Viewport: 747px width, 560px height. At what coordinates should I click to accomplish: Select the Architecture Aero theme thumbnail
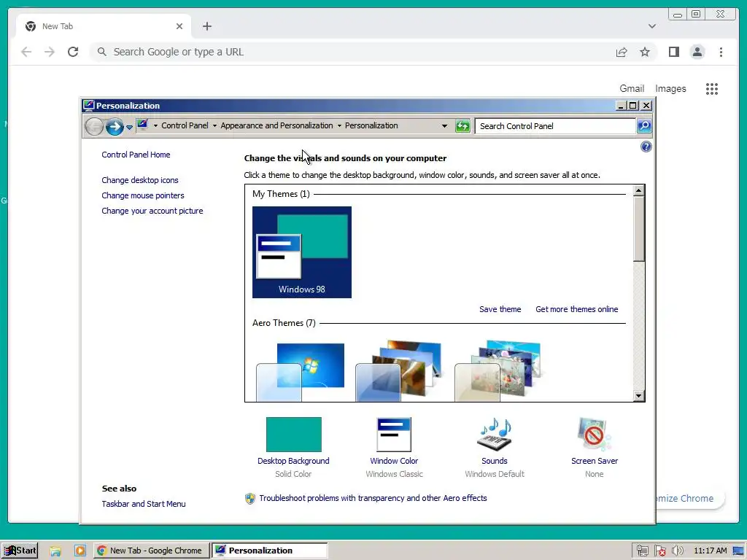[x=400, y=370]
